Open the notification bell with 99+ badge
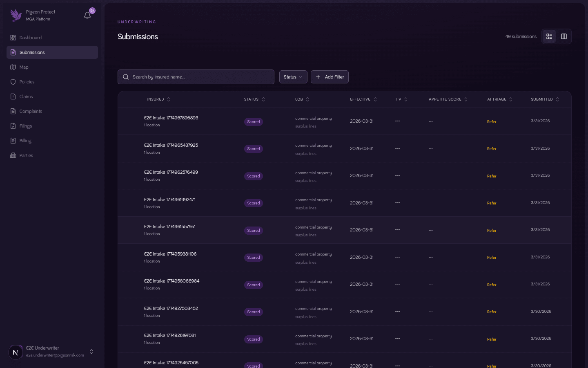 click(87, 16)
